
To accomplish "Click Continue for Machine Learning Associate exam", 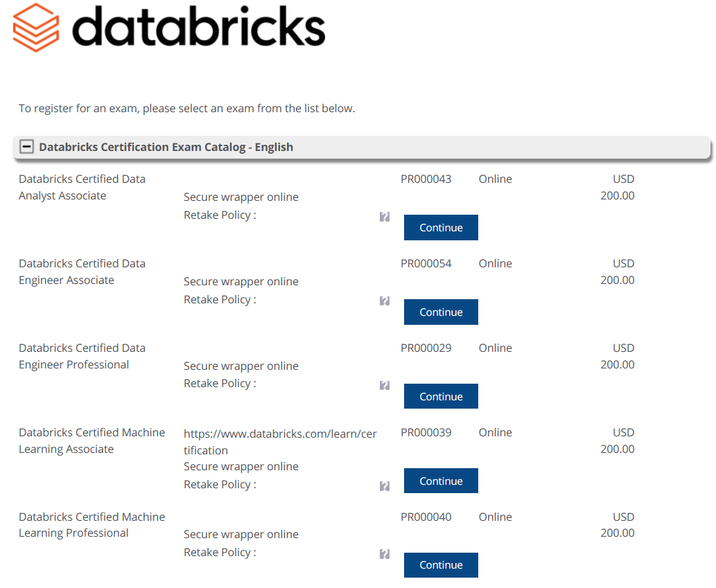I will coord(441,480).
